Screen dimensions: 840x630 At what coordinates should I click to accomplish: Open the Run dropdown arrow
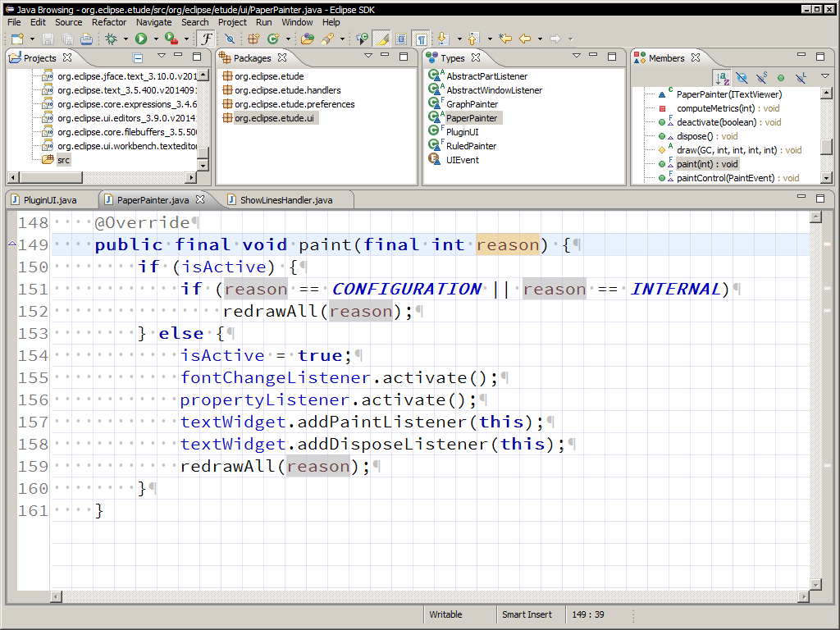pos(156,39)
